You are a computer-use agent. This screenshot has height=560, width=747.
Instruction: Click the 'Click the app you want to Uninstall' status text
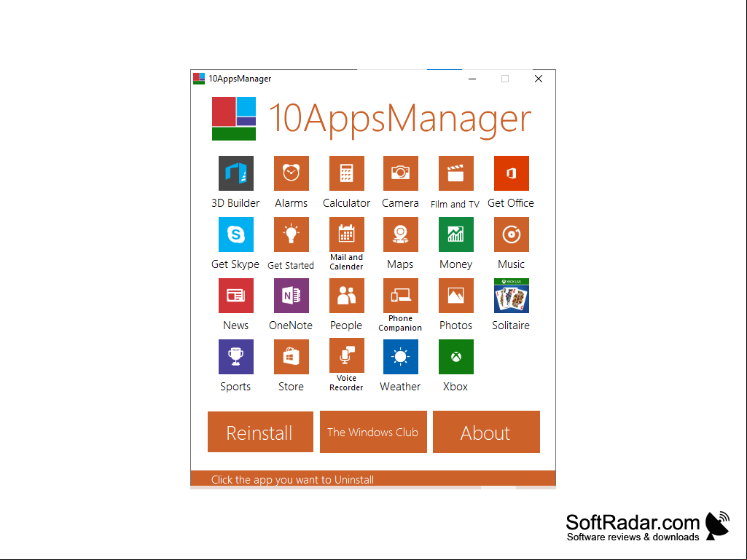coord(292,479)
